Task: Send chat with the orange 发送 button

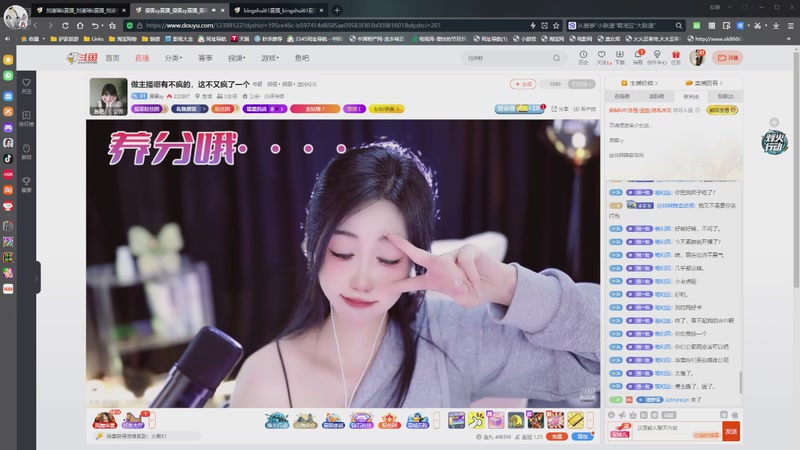Action: tap(732, 432)
